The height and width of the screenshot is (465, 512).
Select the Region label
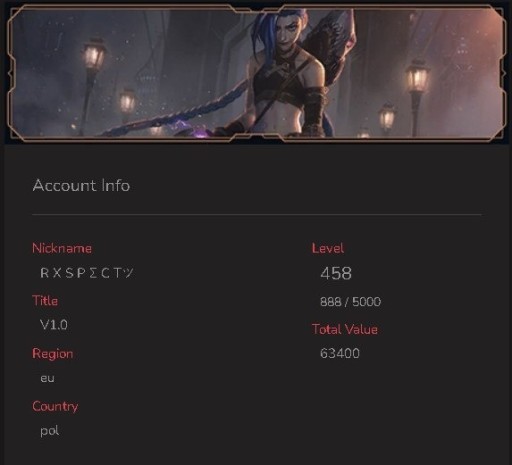click(x=52, y=354)
